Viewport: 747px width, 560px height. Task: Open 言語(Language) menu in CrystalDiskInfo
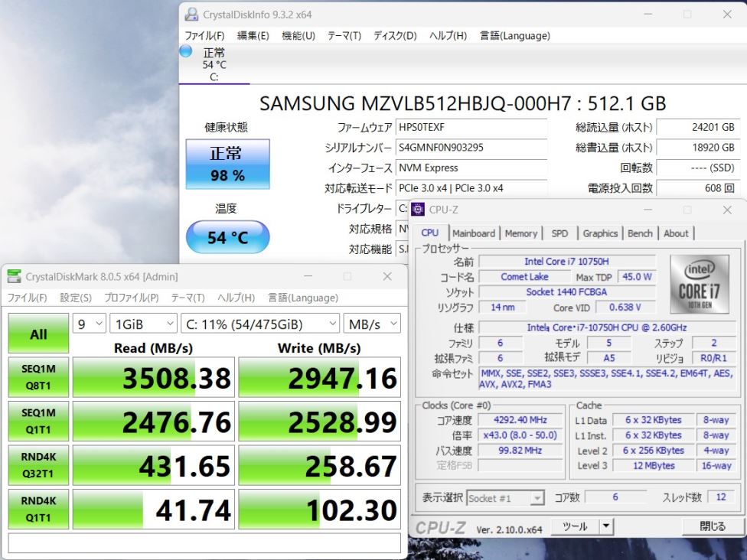[x=515, y=36]
